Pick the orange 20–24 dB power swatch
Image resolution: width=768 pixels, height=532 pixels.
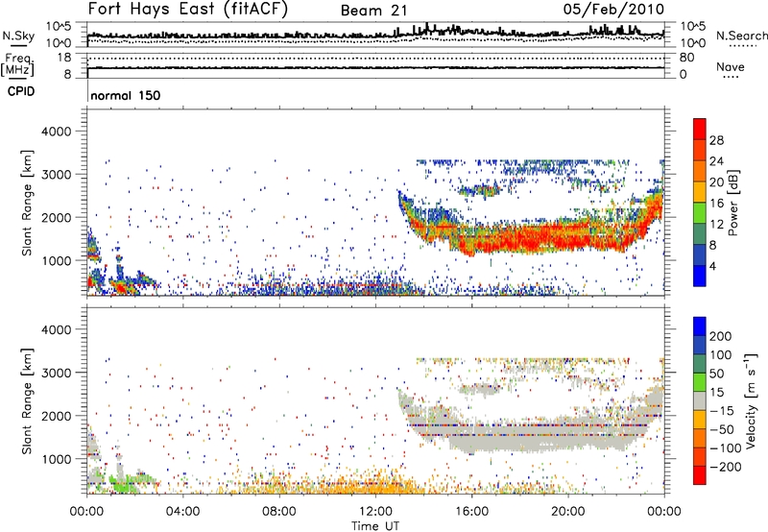click(700, 172)
